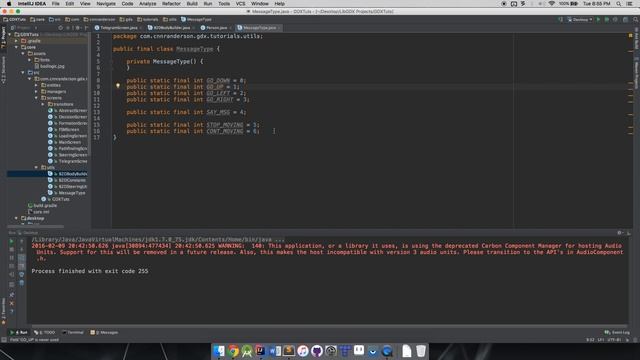Viewport: 640px width, 360px height.
Task: Close the Run panel with the red X
Action: tap(11, 303)
